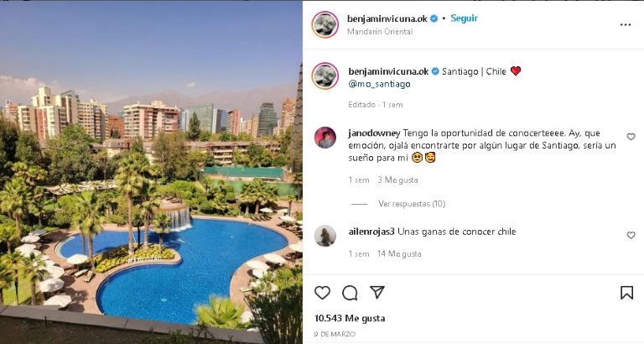Image resolution: width=644 pixels, height=344 pixels.
Task: Like the post with the heart icon
Action: pos(322,293)
